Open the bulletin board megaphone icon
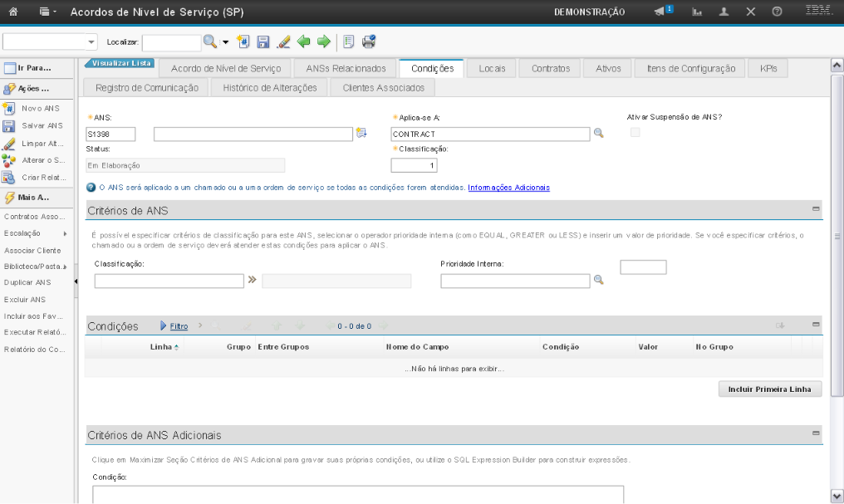 click(660, 12)
